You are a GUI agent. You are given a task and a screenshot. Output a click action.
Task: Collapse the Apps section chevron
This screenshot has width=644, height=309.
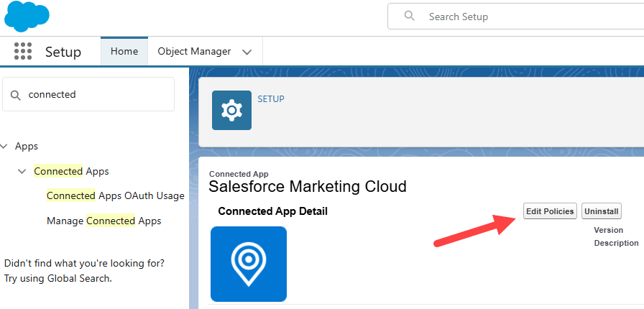(5, 146)
